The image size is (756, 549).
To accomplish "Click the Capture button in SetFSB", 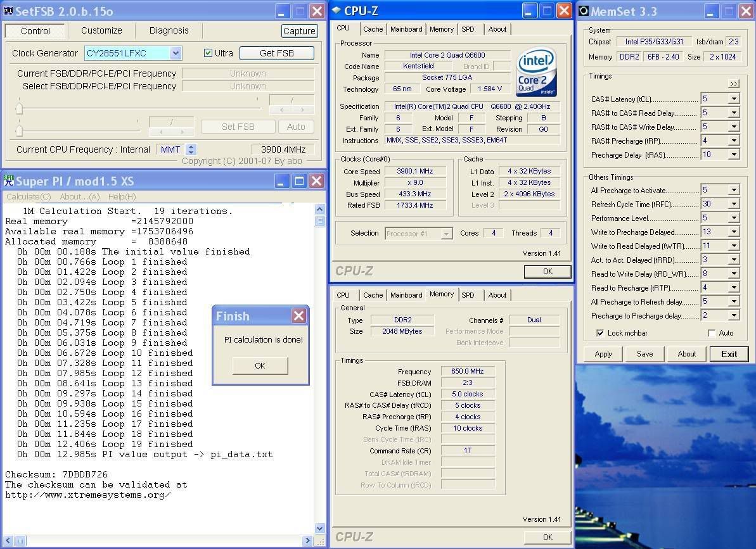I will 299,31.
